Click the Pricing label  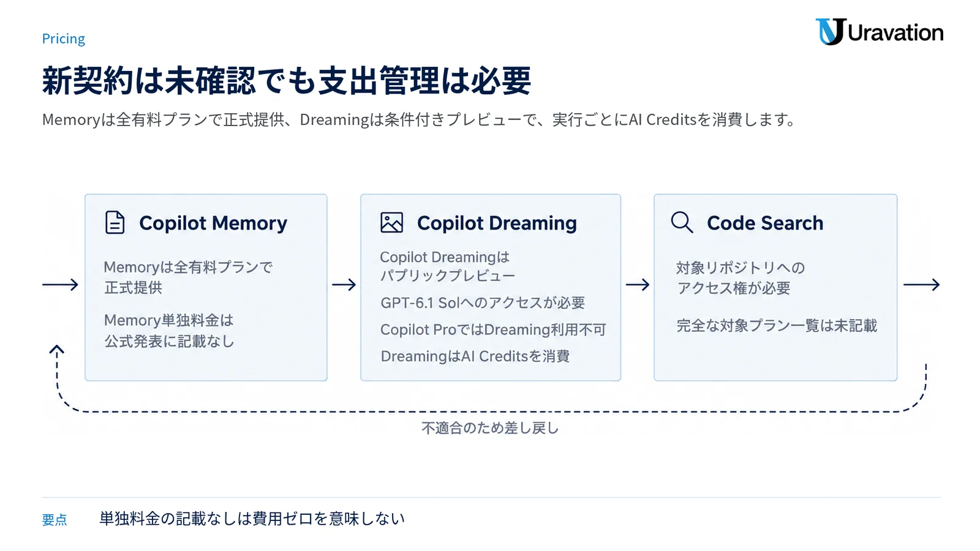coord(64,39)
